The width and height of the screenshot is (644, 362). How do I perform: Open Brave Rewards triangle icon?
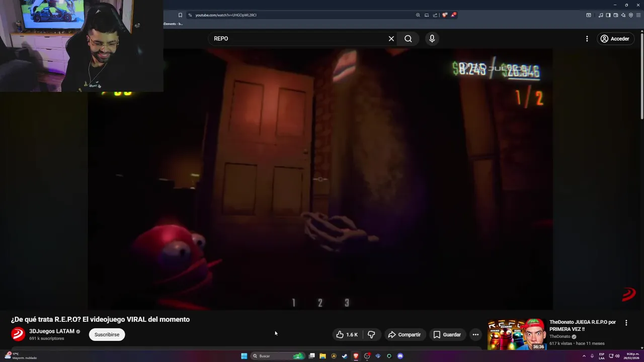click(x=453, y=15)
